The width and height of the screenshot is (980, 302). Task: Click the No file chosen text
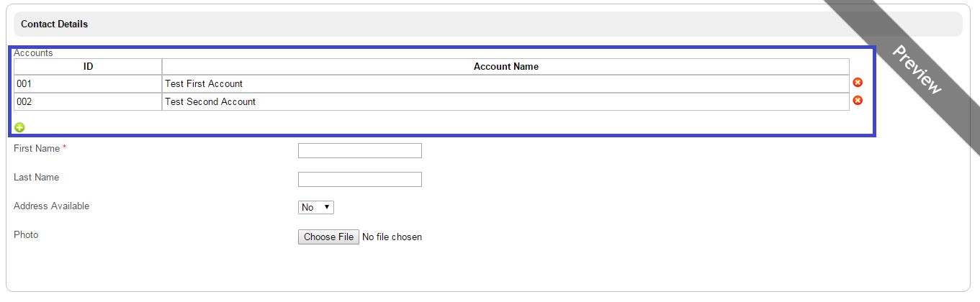[392, 237]
